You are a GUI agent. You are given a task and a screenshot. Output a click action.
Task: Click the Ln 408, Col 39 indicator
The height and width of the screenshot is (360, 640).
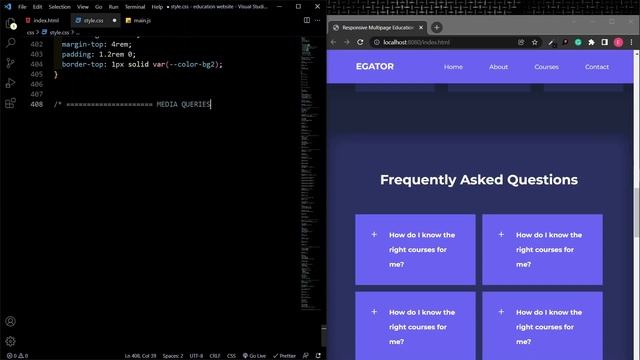click(140, 356)
